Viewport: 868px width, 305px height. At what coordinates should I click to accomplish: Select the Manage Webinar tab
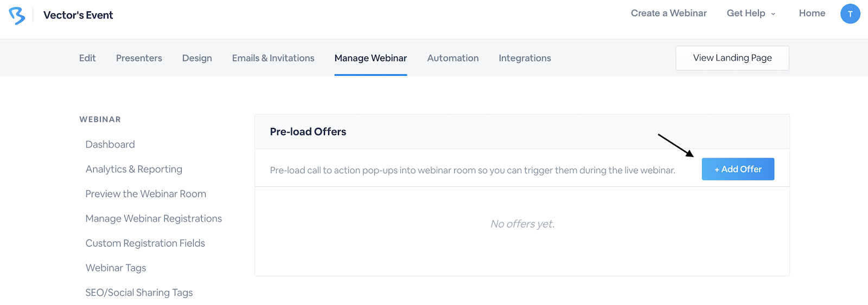click(x=371, y=58)
